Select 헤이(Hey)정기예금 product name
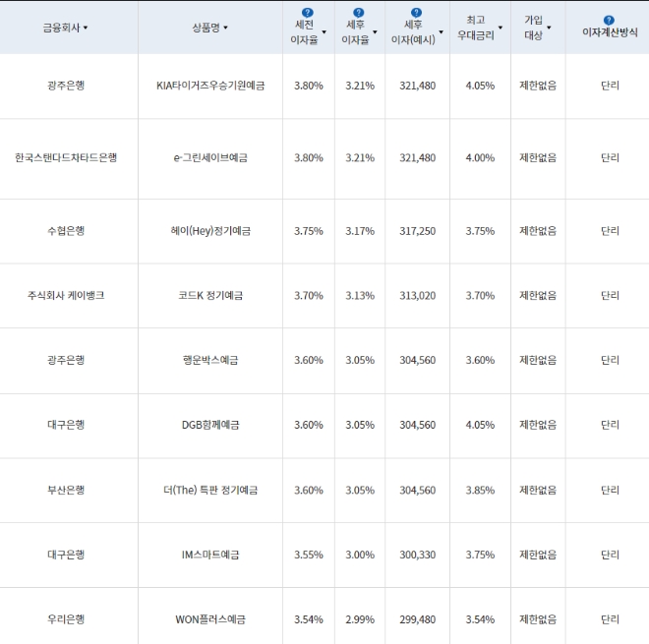Image resolution: width=649 pixels, height=644 pixels. pos(210,230)
